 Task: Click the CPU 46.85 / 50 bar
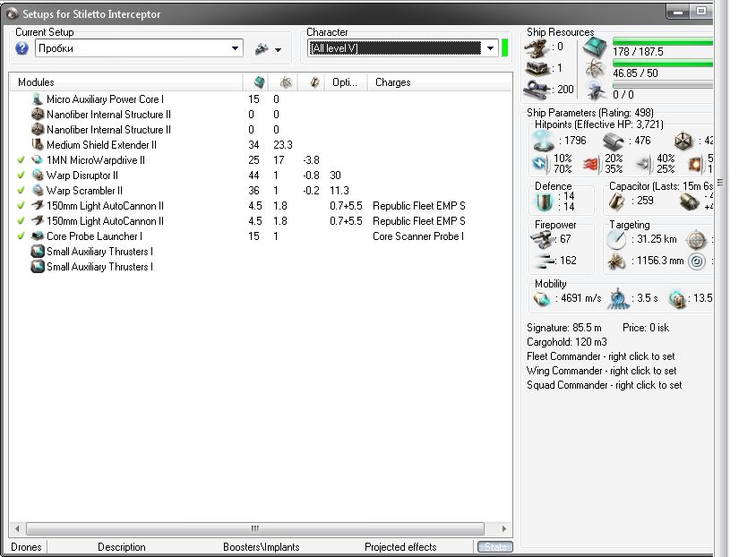(x=663, y=64)
